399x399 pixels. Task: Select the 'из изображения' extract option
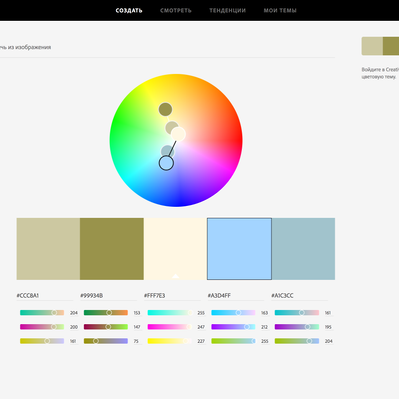[25, 47]
